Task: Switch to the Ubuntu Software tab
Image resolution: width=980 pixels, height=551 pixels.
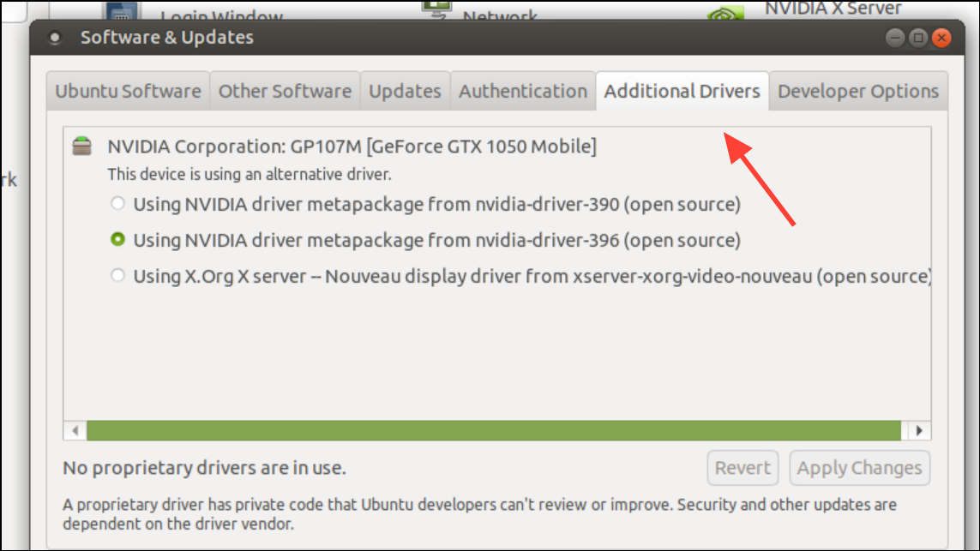Action: click(128, 91)
